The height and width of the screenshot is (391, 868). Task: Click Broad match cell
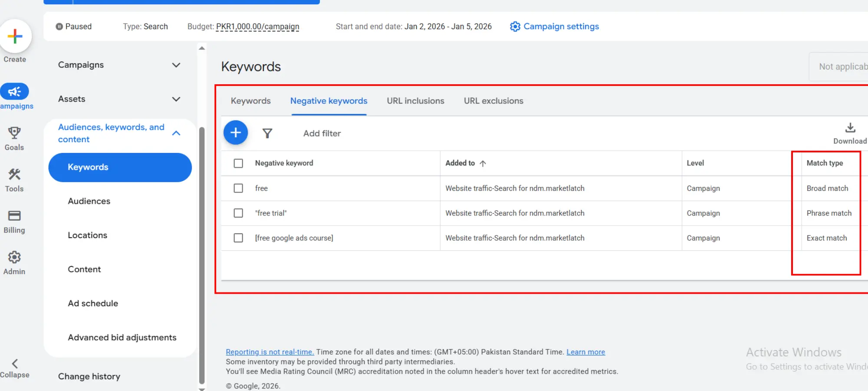click(827, 188)
